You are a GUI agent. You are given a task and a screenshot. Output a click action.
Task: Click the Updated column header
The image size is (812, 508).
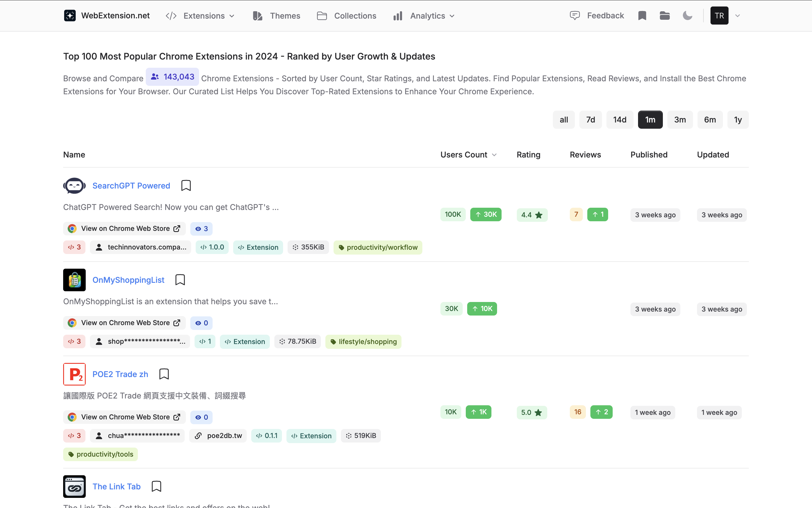click(x=713, y=155)
